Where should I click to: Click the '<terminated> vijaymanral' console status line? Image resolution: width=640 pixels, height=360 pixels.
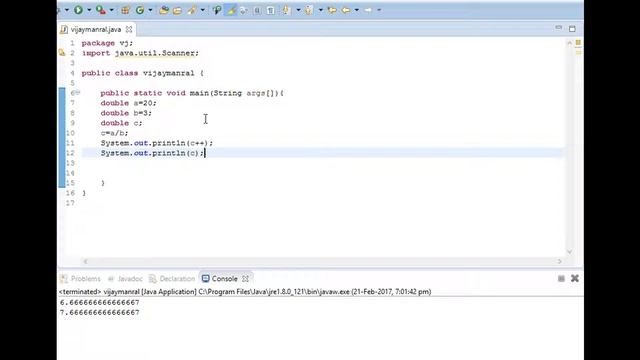[x=245, y=291]
